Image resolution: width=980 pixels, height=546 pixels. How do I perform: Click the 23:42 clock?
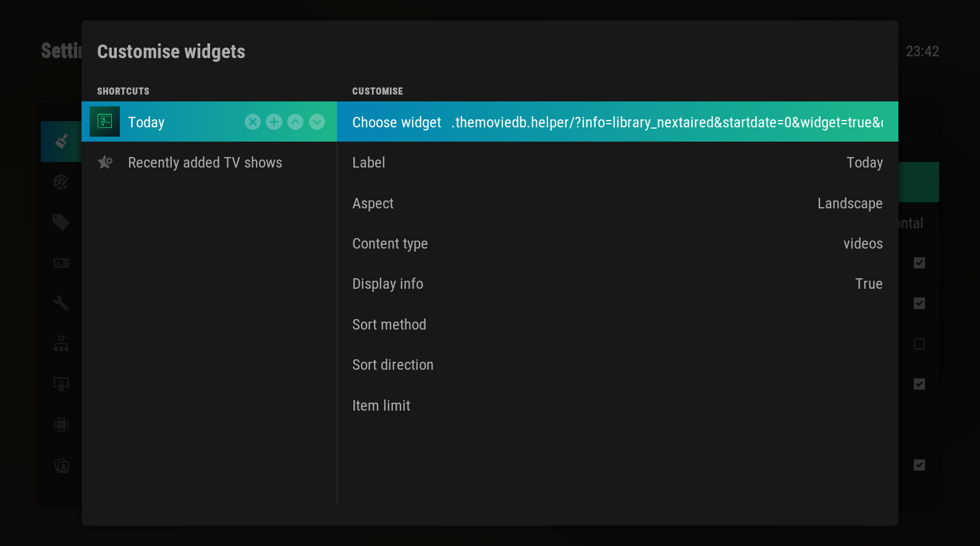pos(923,51)
